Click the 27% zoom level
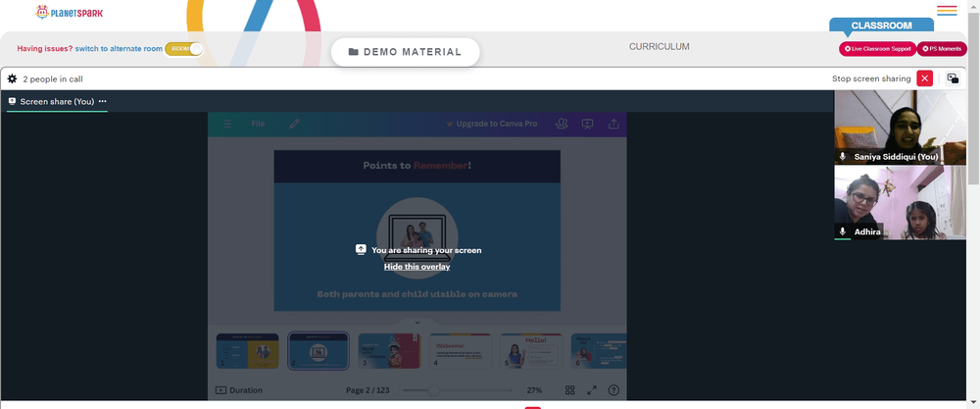 [534, 390]
